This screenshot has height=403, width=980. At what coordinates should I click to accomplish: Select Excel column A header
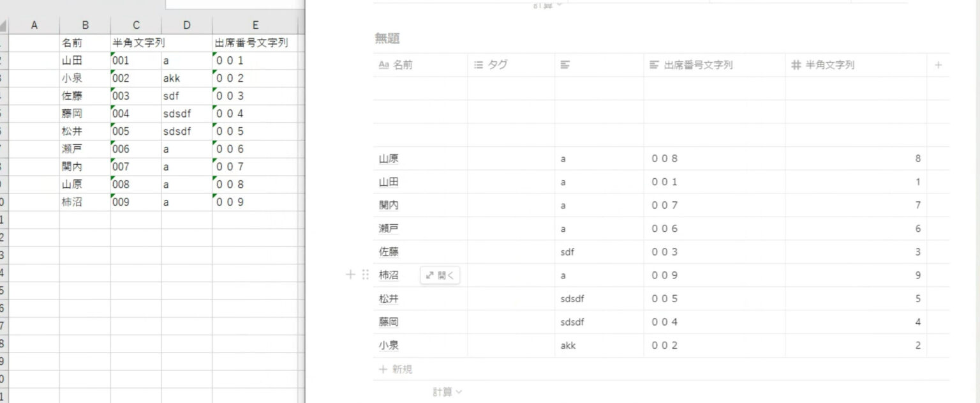34,25
